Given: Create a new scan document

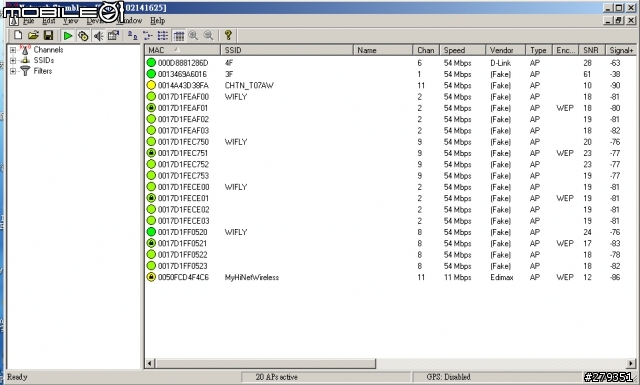Looking at the screenshot, I should click(18, 36).
